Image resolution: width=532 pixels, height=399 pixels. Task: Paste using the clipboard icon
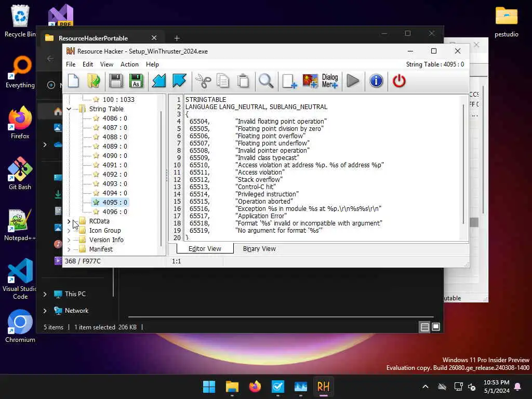coord(243,81)
